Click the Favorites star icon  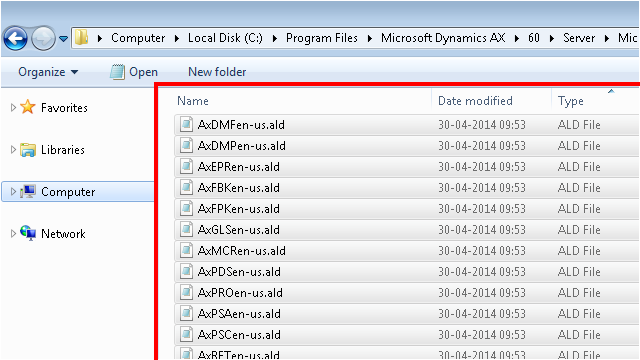tap(28, 107)
